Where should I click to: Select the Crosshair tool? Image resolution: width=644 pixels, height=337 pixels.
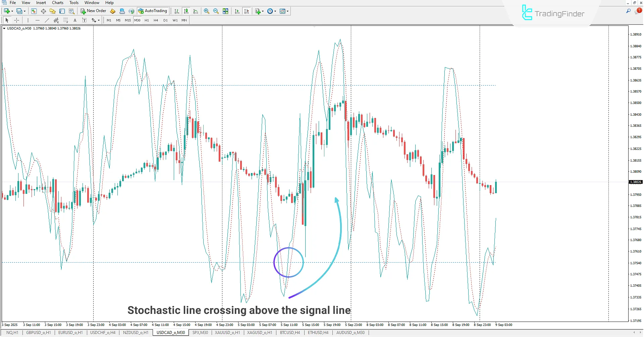tap(17, 20)
